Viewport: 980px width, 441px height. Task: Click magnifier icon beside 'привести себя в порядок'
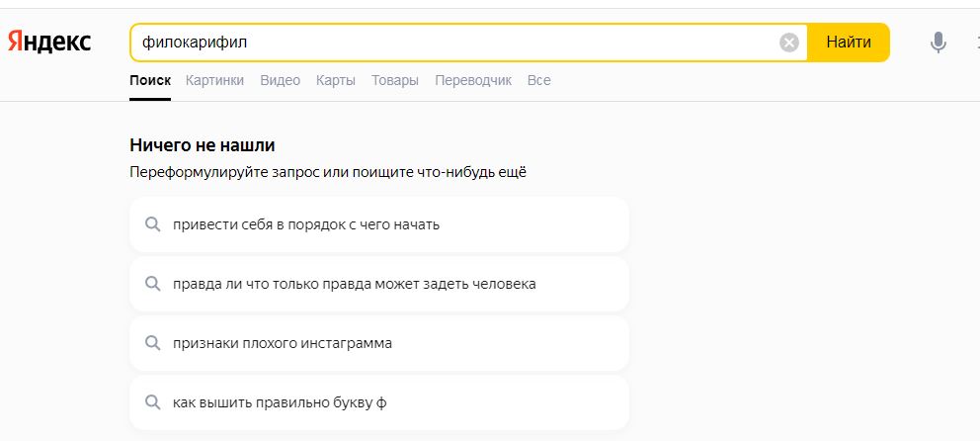click(153, 224)
